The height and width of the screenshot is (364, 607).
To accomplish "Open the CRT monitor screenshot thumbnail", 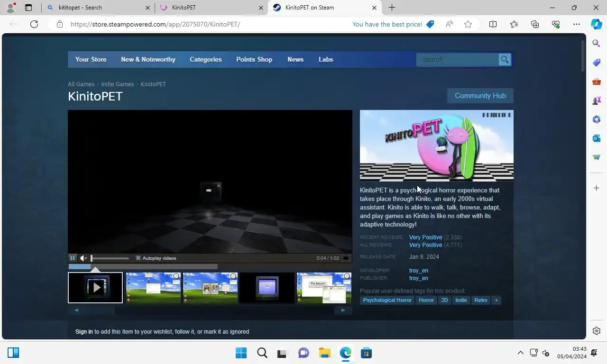I will (x=267, y=288).
